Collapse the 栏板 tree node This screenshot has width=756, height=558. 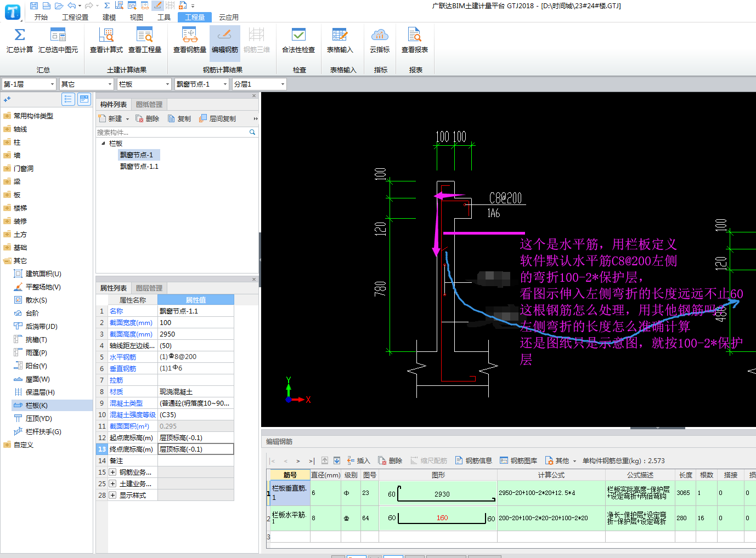103,144
